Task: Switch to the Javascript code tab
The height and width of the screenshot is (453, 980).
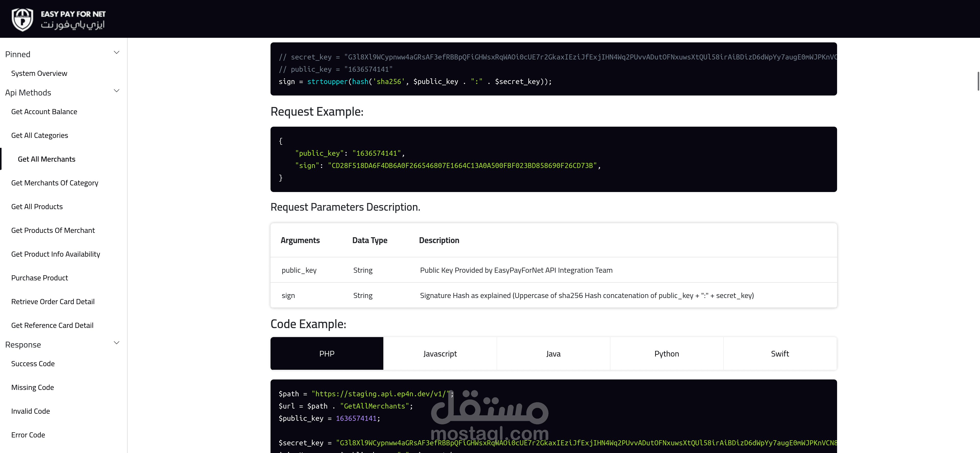Action: (440, 354)
